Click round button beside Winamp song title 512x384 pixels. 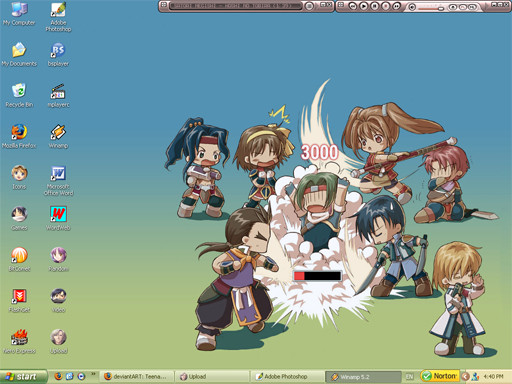309,6
